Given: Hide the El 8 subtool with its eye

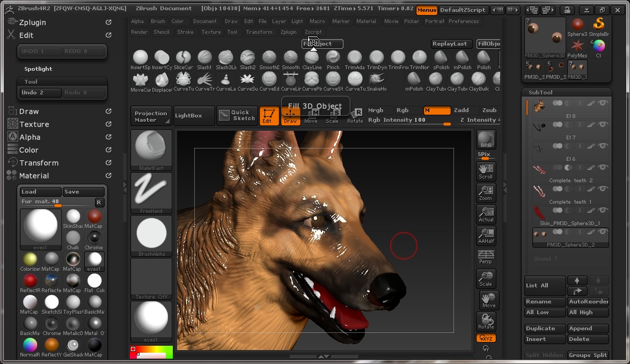Looking at the screenshot, I should point(603,103).
